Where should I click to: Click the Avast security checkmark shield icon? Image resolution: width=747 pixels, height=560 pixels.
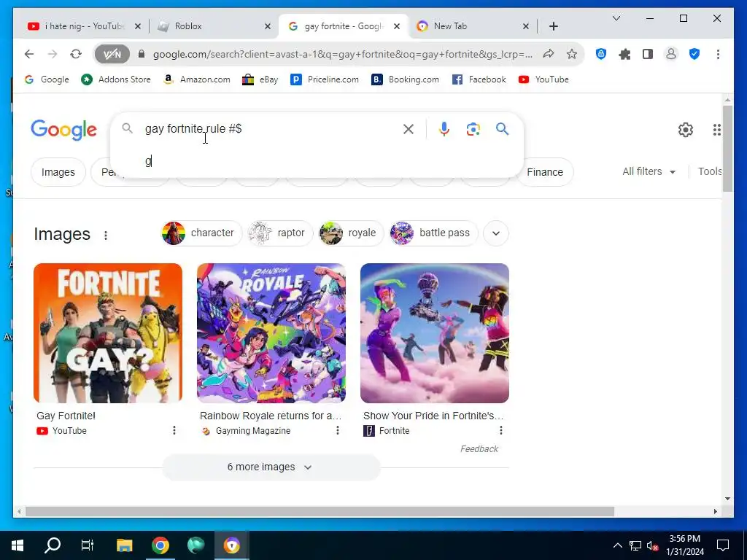[x=694, y=54]
